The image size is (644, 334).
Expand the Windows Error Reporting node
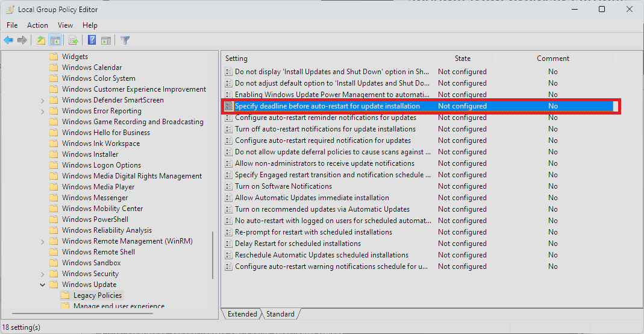(42, 111)
